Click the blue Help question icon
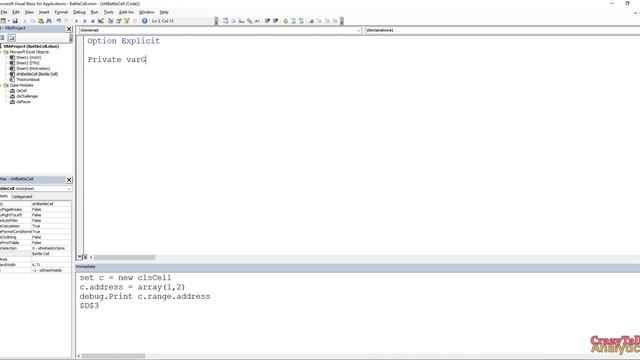Screen dimensions: 640x360 point(144,21)
